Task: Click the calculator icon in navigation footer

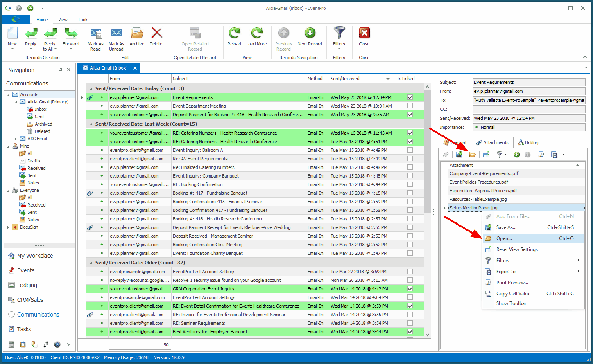Action: pyautogui.click(x=11, y=344)
